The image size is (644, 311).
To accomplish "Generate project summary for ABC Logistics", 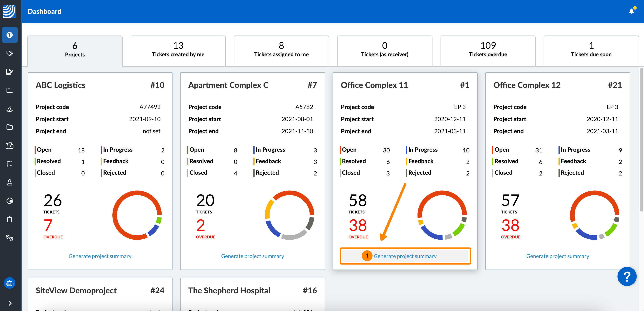I will pyautogui.click(x=100, y=256).
